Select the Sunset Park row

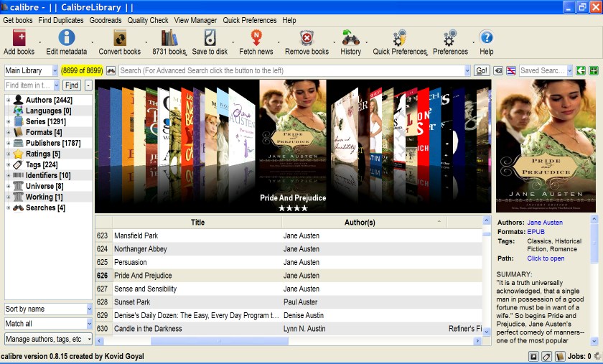(x=289, y=302)
